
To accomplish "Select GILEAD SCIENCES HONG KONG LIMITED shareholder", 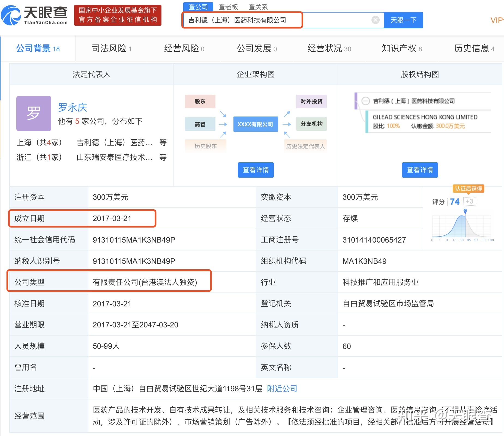I will [425, 117].
